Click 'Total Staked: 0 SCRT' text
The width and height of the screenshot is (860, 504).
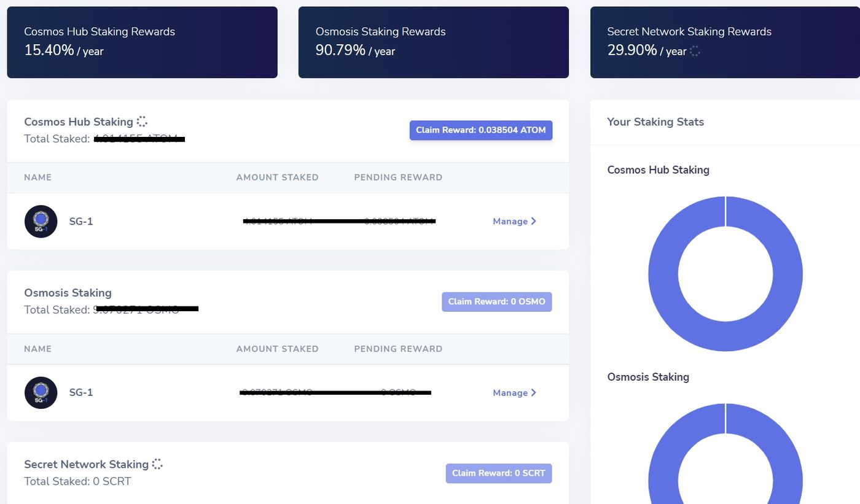click(x=77, y=481)
